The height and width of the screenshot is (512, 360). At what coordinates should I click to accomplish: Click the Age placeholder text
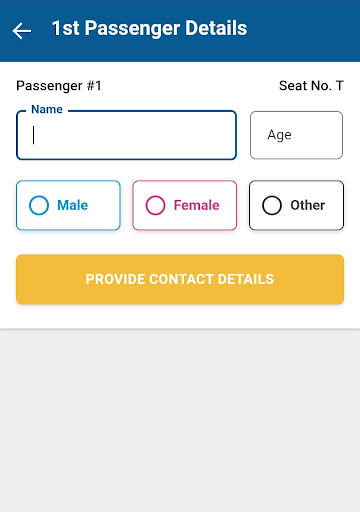pos(279,135)
